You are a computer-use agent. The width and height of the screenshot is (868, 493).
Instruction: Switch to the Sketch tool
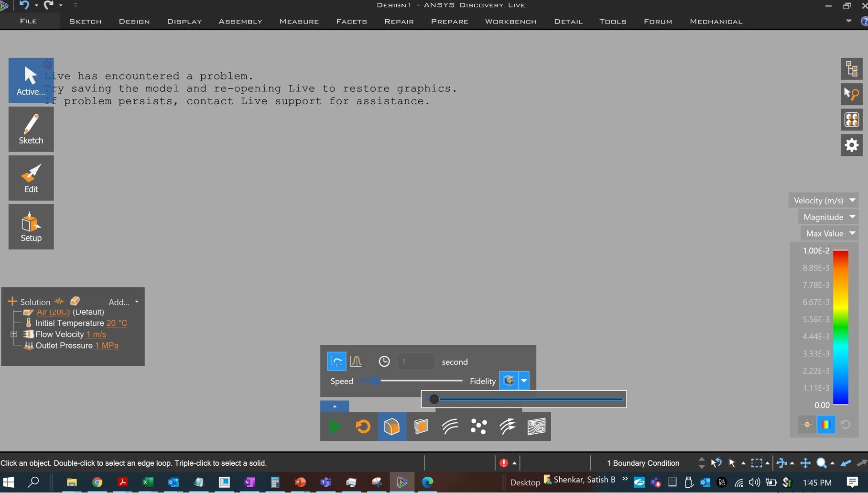pyautogui.click(x=31, y=129)
